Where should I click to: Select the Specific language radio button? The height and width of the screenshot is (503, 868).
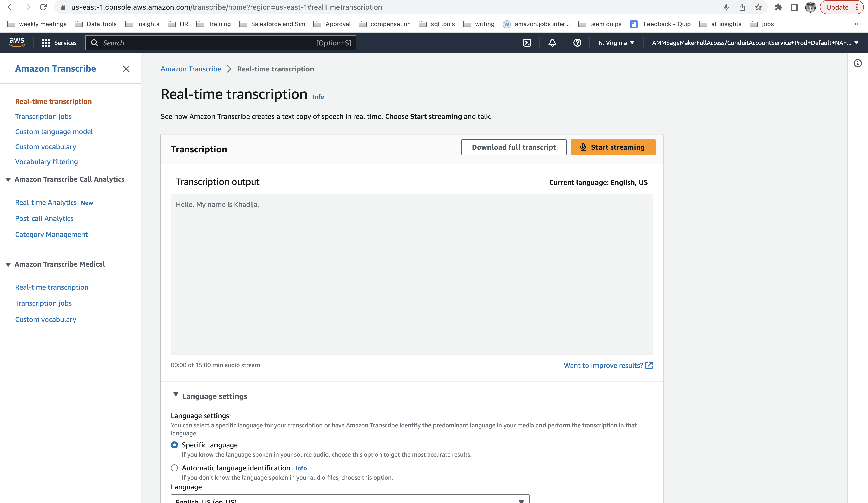tap(174, 445)
